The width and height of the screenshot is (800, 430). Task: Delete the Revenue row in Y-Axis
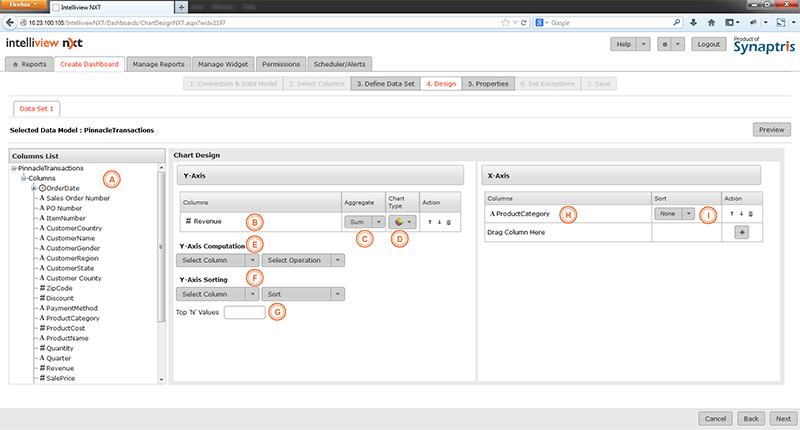click(x=449, y=221)
